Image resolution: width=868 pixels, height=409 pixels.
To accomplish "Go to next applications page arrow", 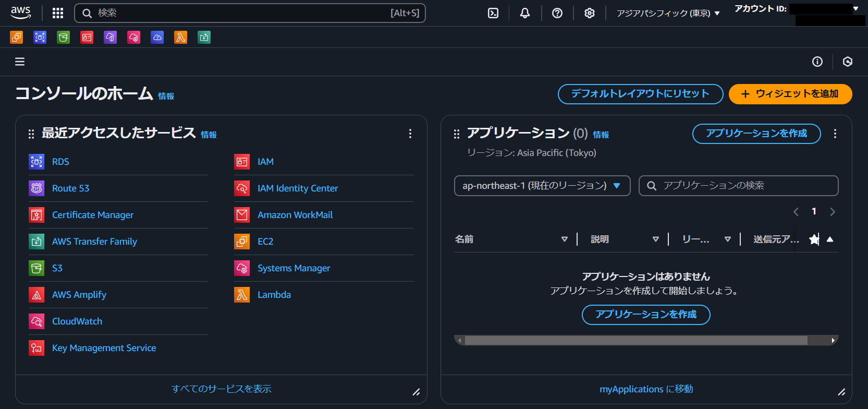I will [x=833, y=212].
